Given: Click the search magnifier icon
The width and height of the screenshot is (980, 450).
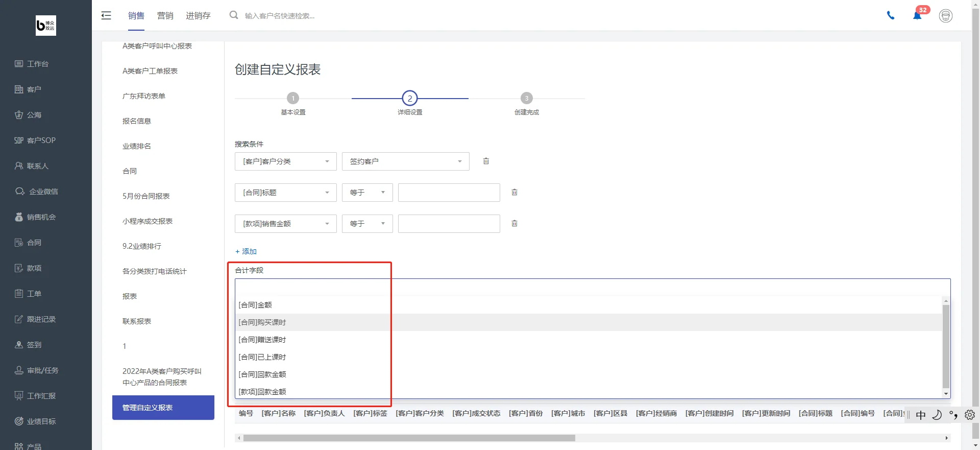Looking at the screenshot, I should click(x=234, y=15).
